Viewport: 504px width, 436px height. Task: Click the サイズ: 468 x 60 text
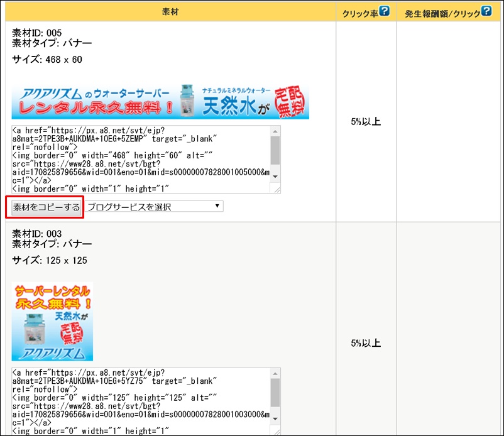click(47, 60)
